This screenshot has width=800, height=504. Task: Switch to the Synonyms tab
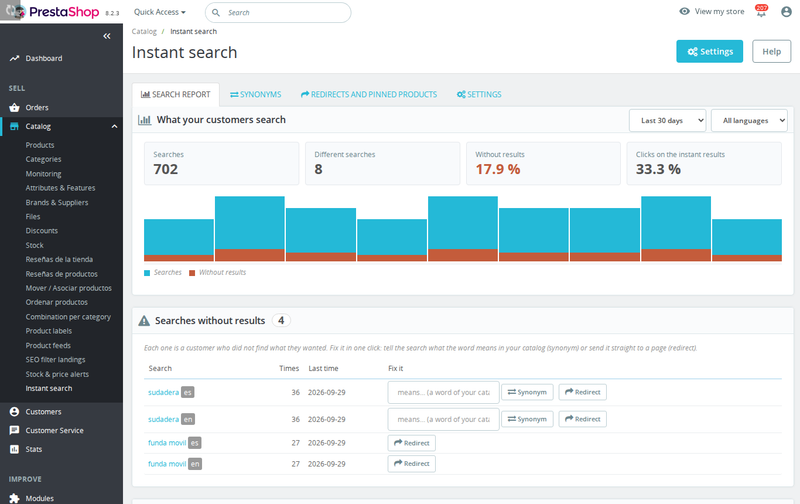256,94
